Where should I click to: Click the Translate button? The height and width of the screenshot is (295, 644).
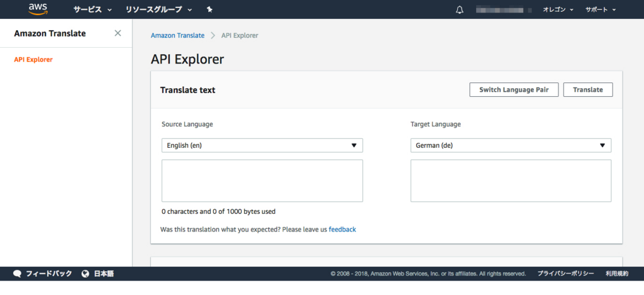588,89
